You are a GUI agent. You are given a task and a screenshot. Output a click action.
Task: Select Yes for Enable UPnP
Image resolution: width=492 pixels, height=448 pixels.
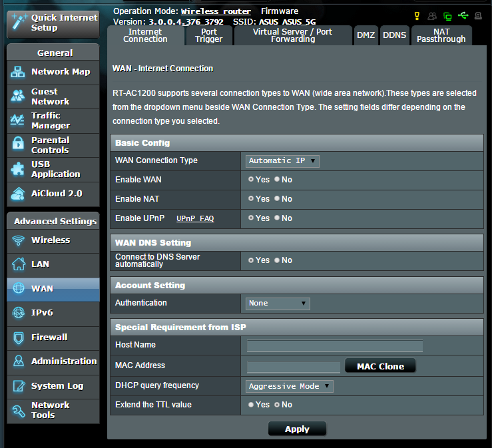click(251, 218)
